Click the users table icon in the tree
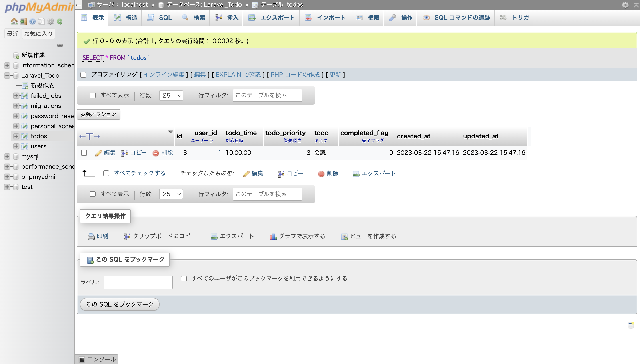 (25, 146)
